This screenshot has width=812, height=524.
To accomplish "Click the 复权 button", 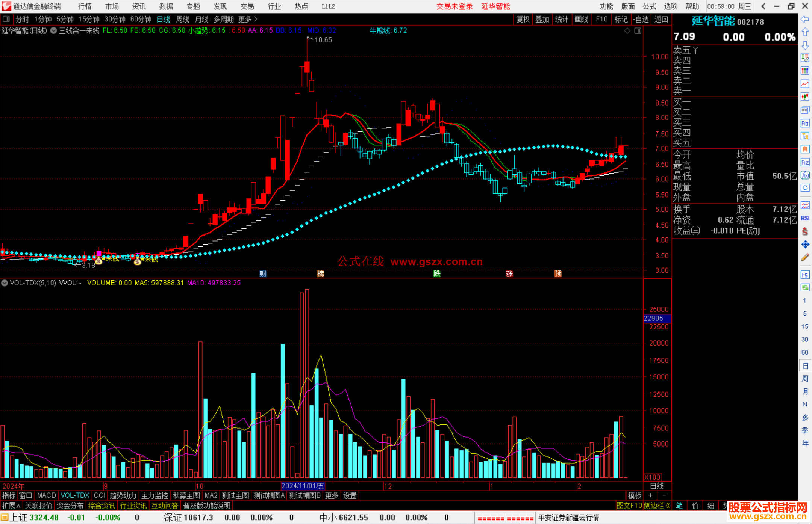I will [x=523, y=19].
